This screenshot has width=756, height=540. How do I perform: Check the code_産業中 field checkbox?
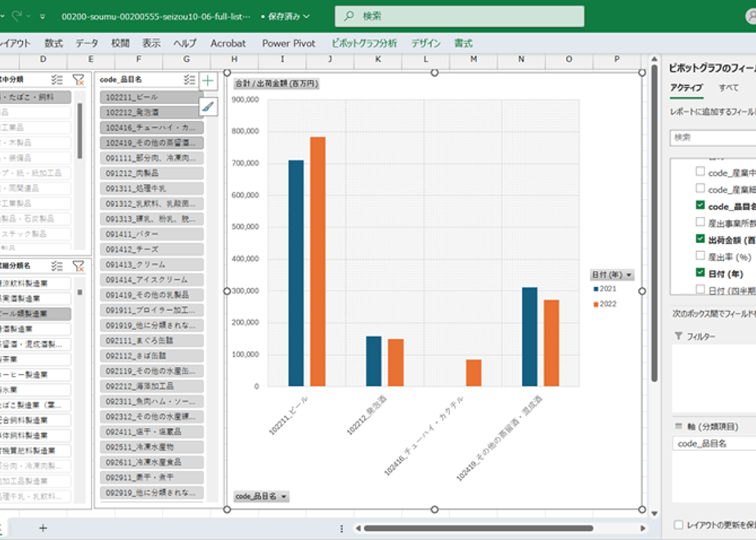coord(700,171)
